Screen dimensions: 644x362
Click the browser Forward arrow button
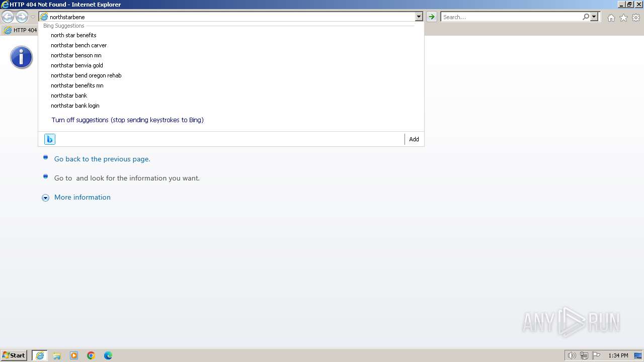click(22, 17)
